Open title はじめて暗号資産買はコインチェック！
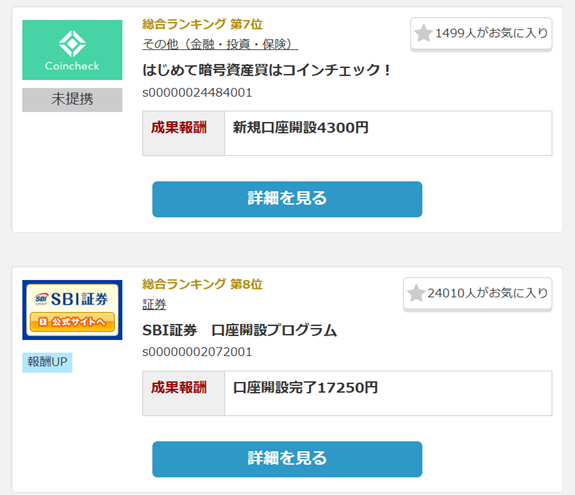The height and width of the screenshot is (495, 575). (x=267, y=70)
